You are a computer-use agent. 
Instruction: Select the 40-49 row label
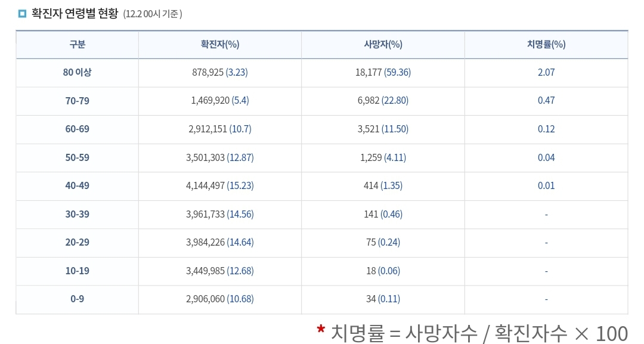[x=77, y=185]
